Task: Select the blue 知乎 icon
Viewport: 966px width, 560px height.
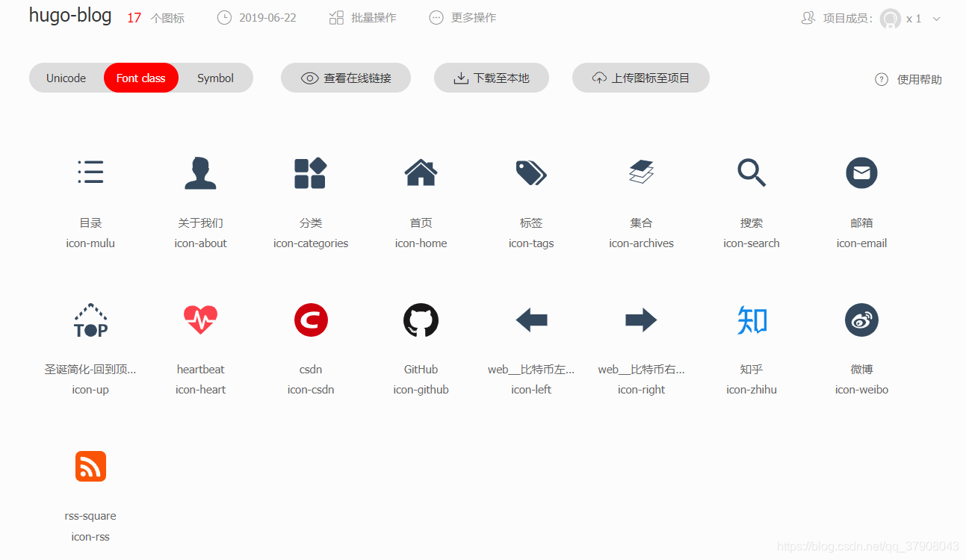Action: point(752,320)
